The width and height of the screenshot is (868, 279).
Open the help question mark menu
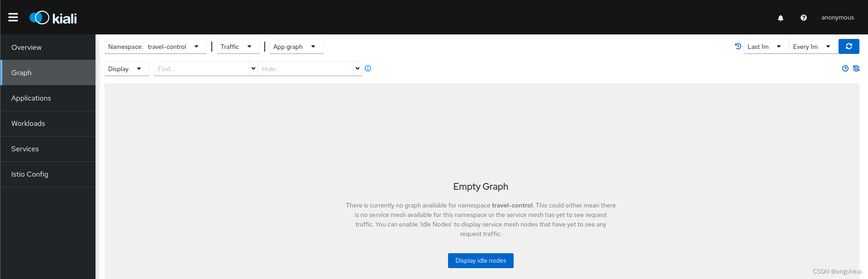pyautogui.click(x=804, y=18)
